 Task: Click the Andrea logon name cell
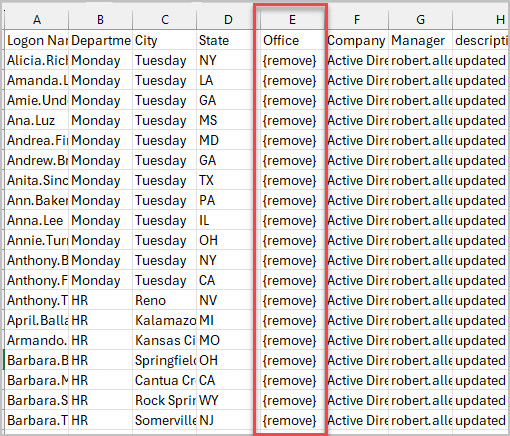click(x=37, y=140)
